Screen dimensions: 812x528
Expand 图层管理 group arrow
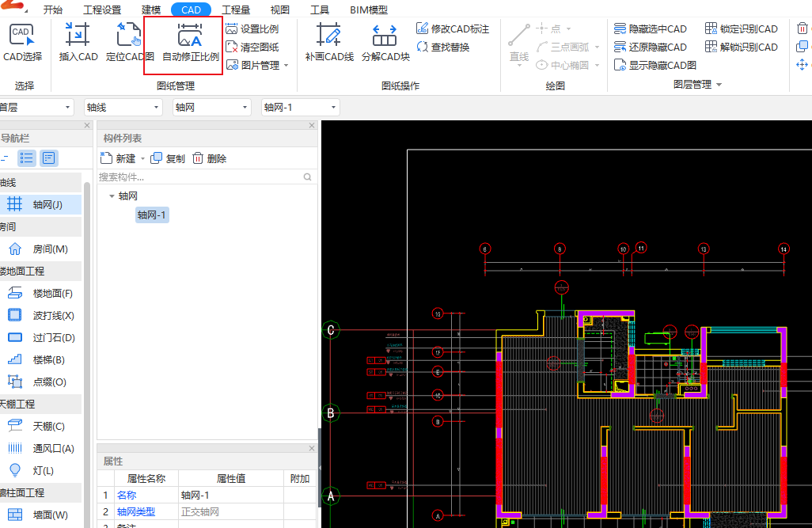(719, 85)
